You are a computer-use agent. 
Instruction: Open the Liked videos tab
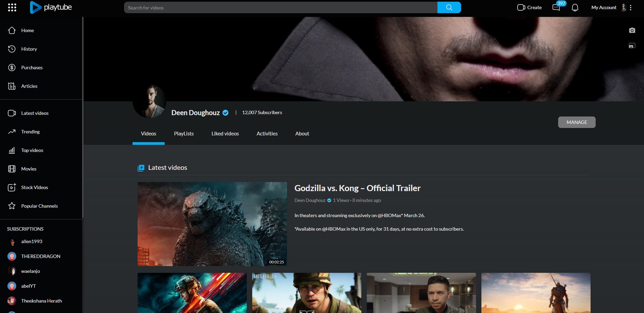tap(225, 134)
